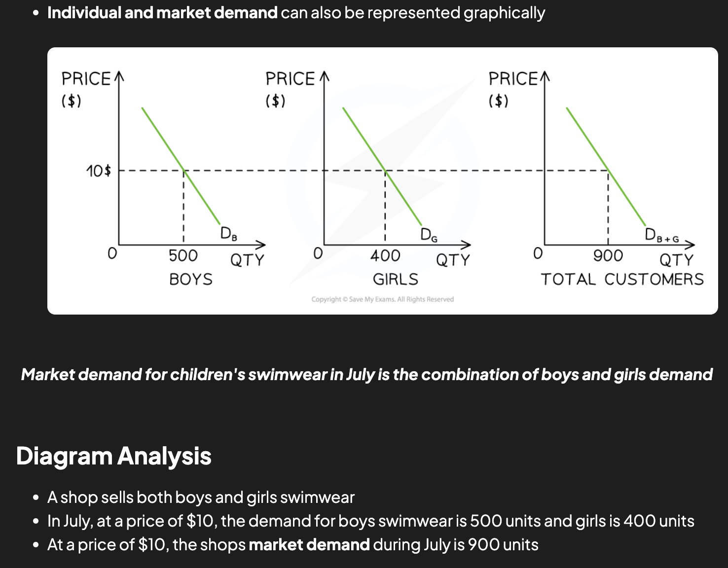Click the "900" quantity label
The image size is (728, 568).
click(x=608, y=256)
